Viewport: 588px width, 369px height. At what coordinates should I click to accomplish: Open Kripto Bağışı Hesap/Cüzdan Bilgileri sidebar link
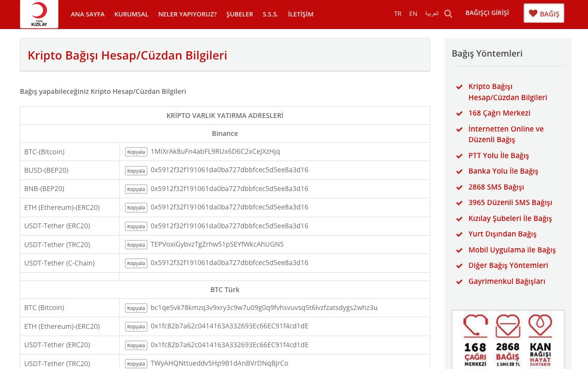tap(508, 92)
